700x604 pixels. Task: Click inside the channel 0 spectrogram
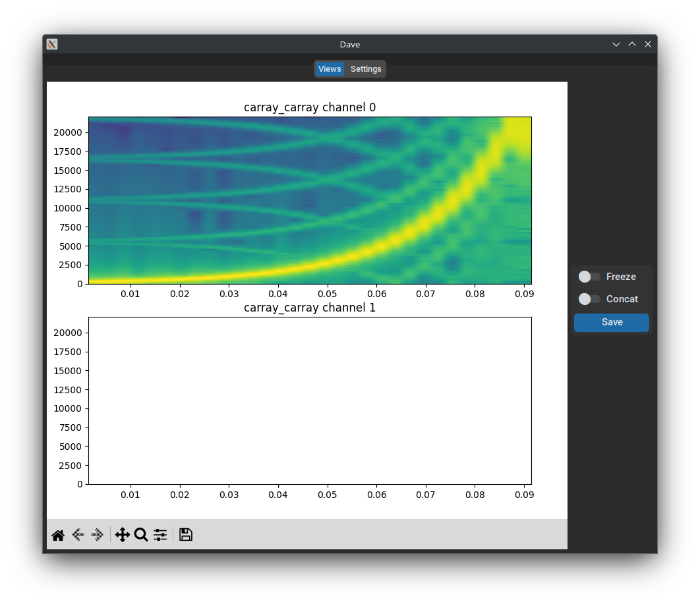[310, 200]
